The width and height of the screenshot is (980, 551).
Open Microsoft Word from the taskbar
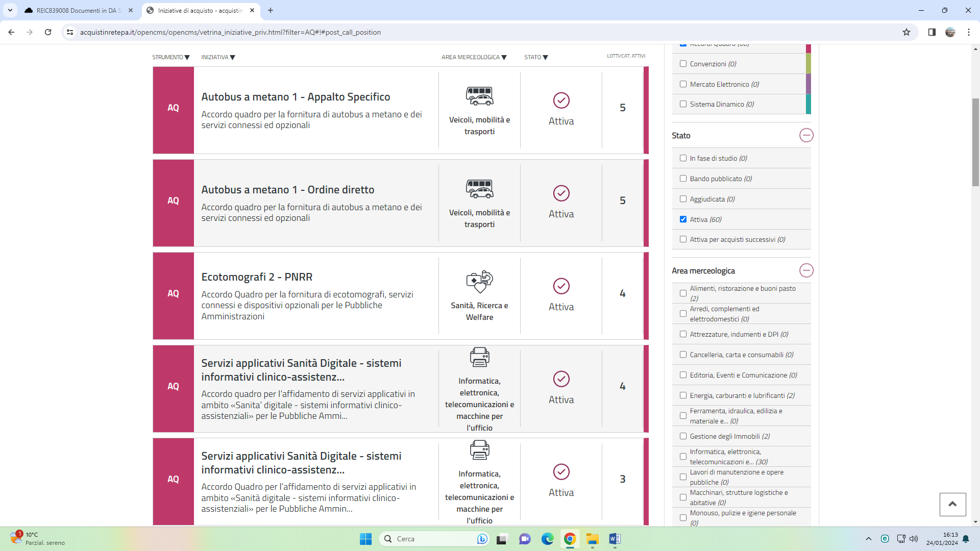(x=614, y=539)
